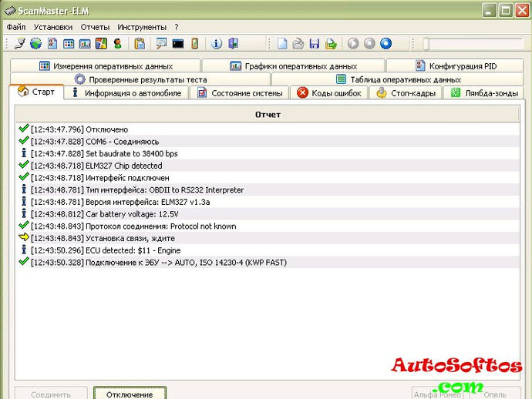Click the bar chart toolbar icon
This screenshot has width=532, height=399.
(x=85, y=44)
